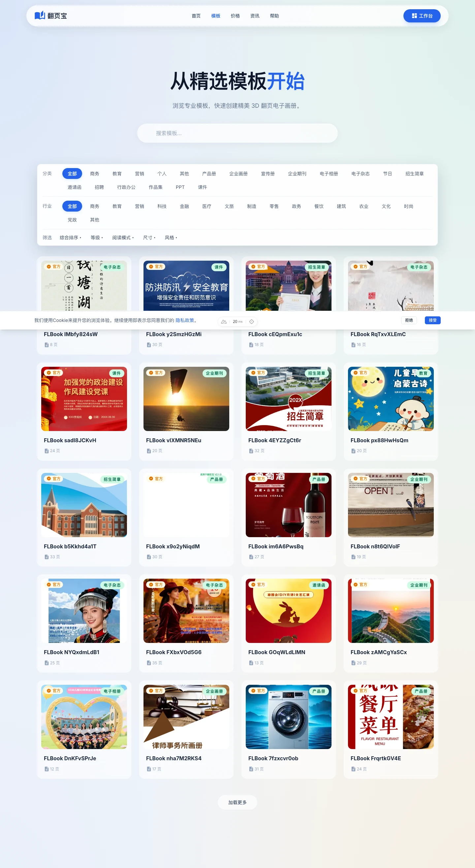Image resolution: width=475 pixels, height=868 pixels.
Task: Click the page icon beside 33 页
Action: (47, 557)
